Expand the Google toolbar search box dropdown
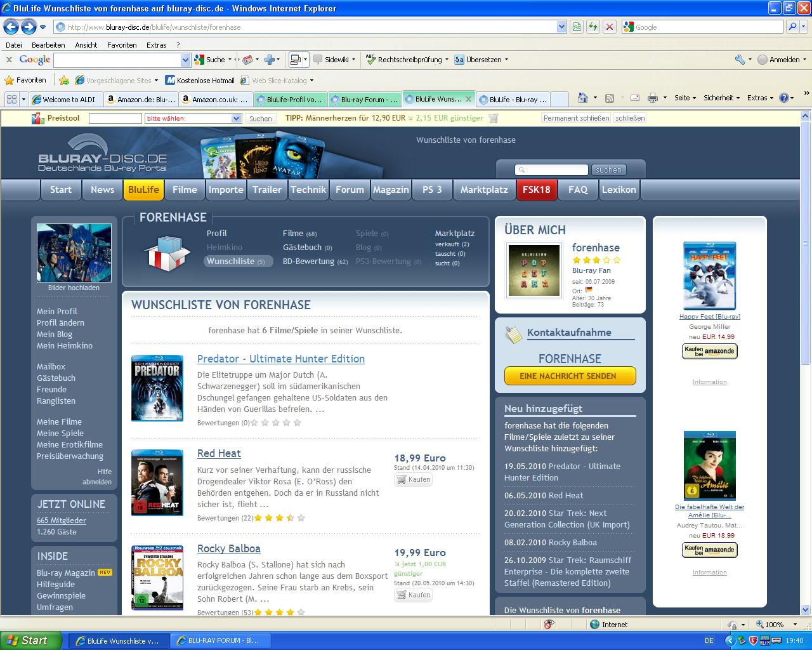The width and height of the screenshot is (812, 650). [186, 60]
